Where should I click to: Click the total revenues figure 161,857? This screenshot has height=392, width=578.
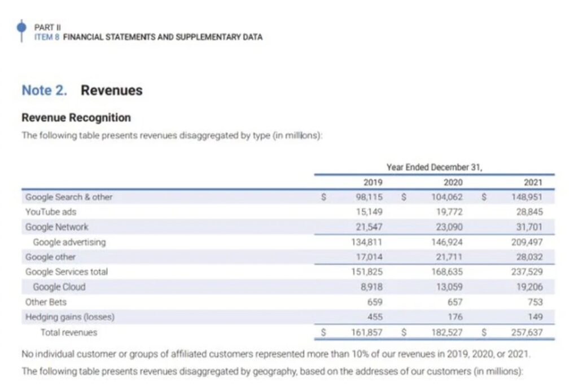[x=367, y=332]
